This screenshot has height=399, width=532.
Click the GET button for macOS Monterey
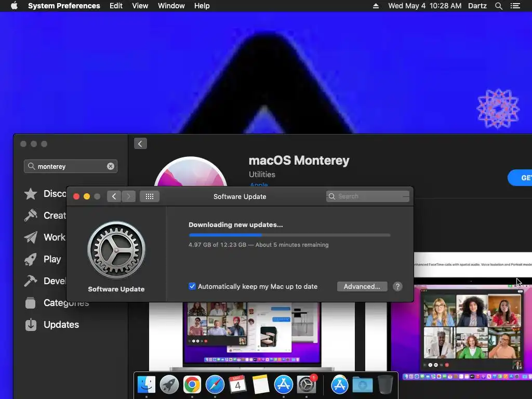tap(521, 178)
